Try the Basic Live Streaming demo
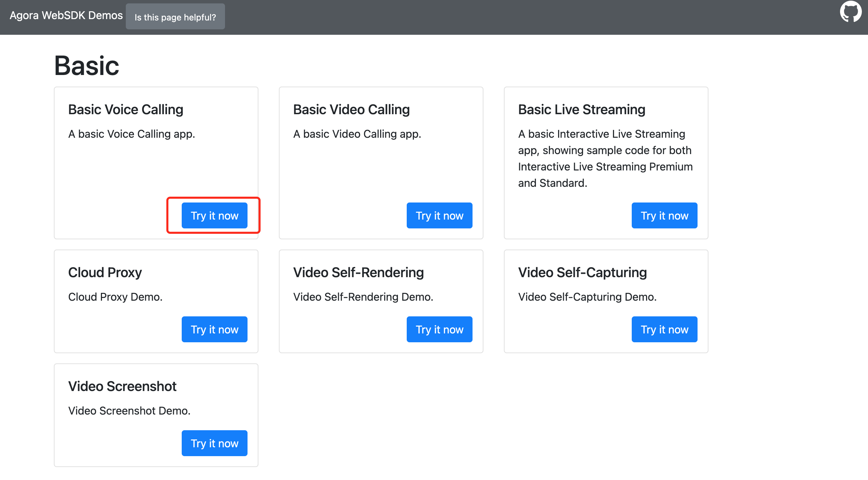 coord(664,215)
